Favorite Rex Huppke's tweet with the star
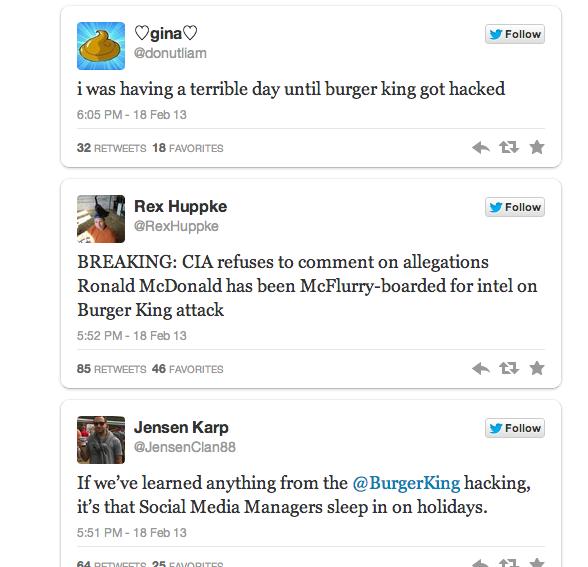The height and width of the screenshot is (567, 588). point(537,368)
